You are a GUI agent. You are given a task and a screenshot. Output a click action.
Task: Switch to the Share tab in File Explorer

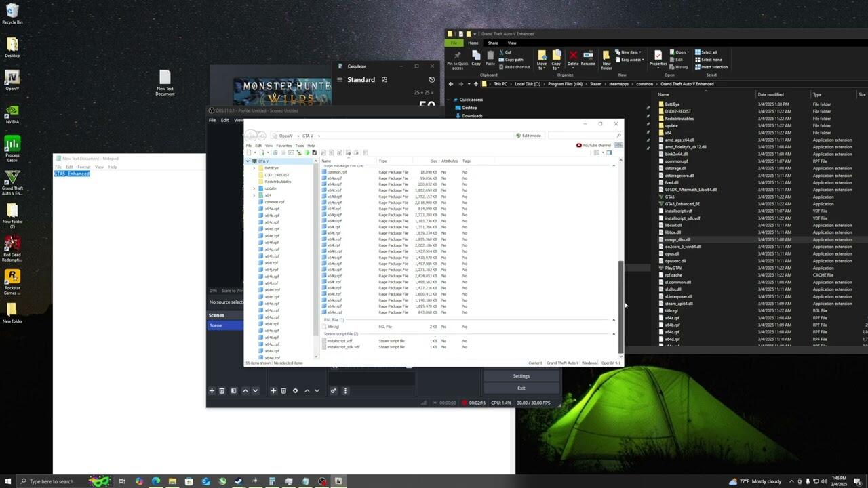pos(493,43)
